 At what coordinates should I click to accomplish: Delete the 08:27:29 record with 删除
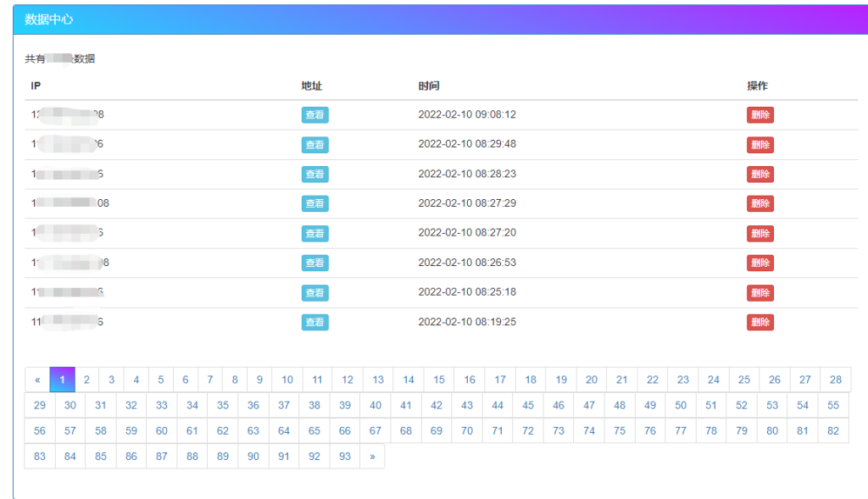760,203
